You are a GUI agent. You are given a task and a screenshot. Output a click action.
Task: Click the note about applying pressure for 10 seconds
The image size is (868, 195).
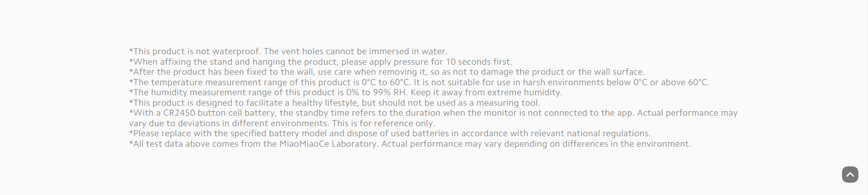tap(321, 62)
